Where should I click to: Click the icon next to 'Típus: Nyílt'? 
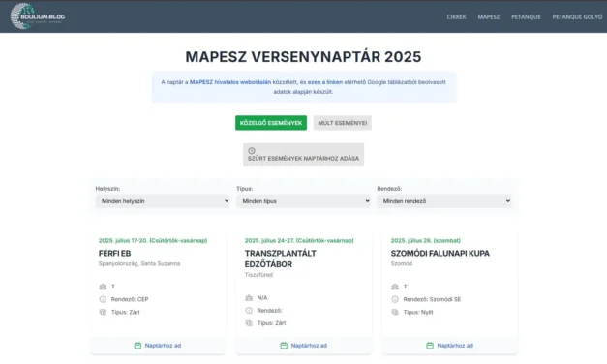tap(395, 312)
